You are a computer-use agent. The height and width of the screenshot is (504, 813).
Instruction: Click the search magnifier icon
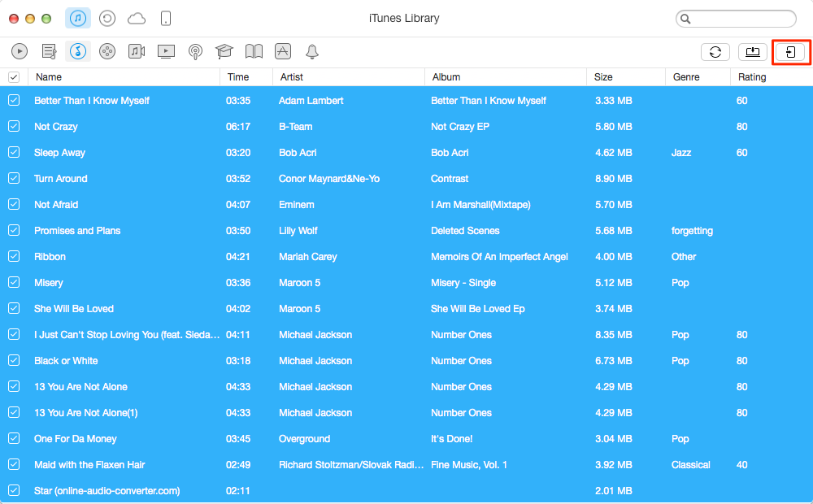(685, 19)
